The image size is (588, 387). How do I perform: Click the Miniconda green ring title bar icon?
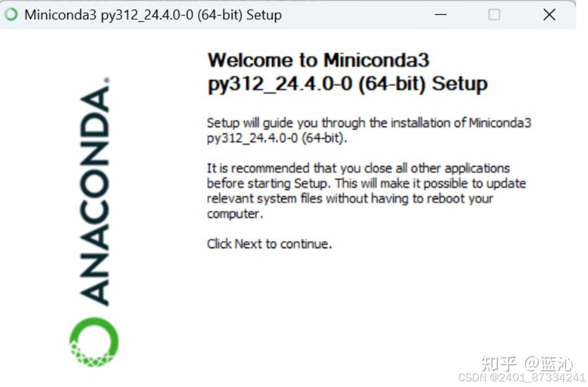pyautogui.click(x=11, y=15)
